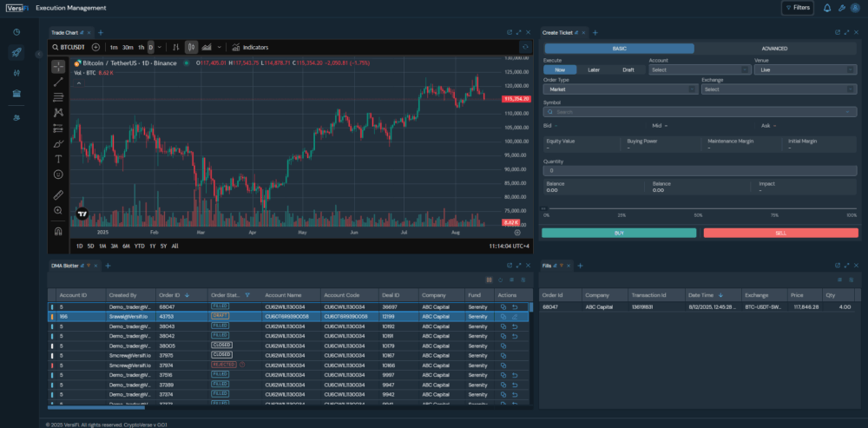
Task: Expand the Order Type Market dropdown
Action: [620, 89]
